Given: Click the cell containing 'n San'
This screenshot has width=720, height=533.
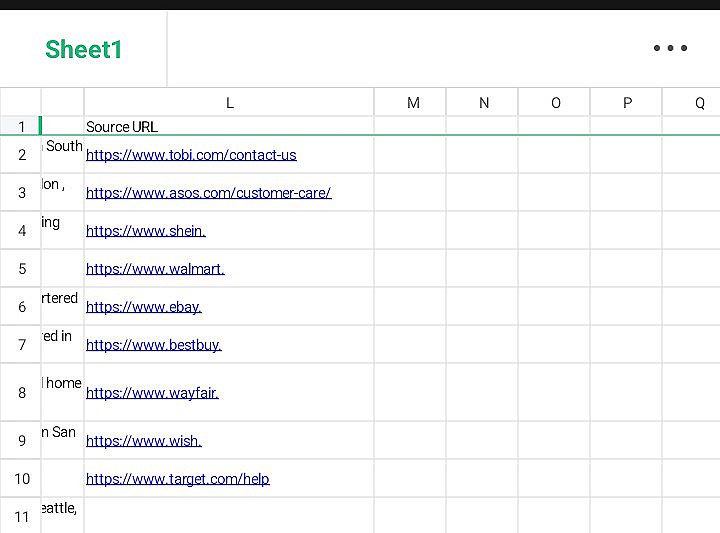Looking at the screenshot, I should (62, 441).
